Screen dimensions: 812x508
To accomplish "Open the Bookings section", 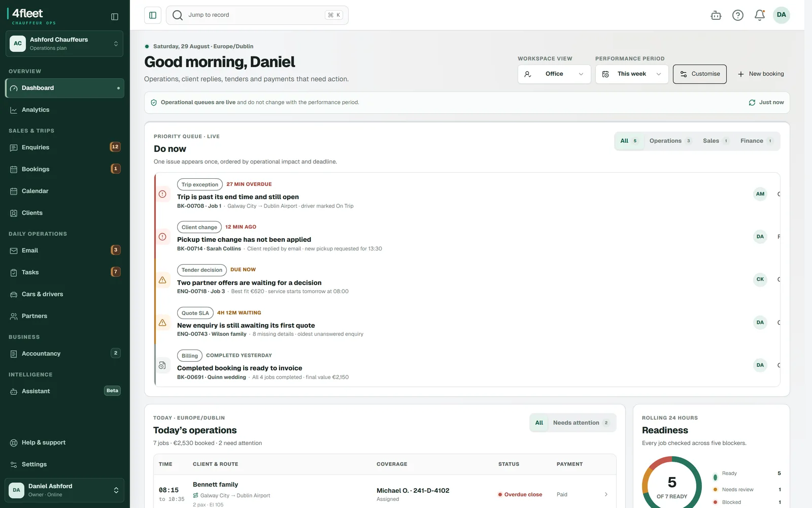I will coord(64,169).
